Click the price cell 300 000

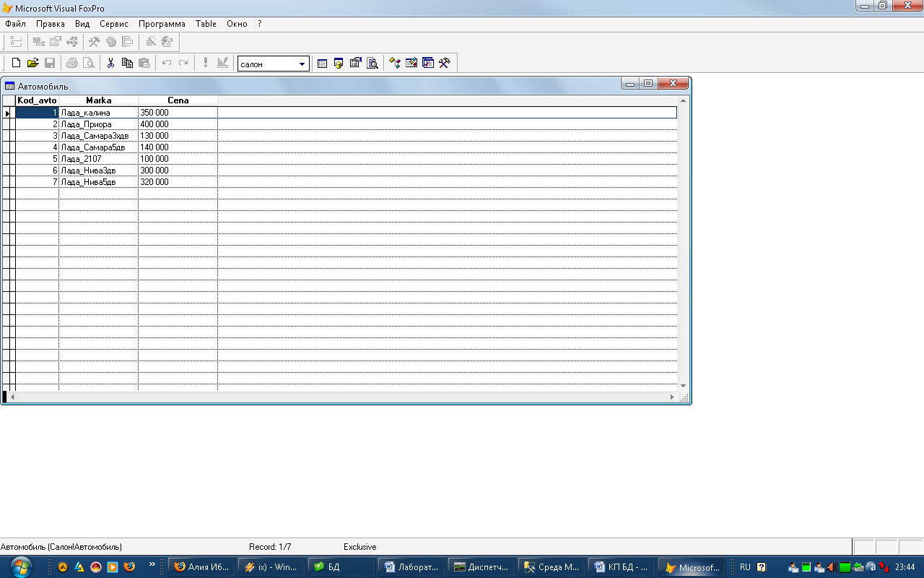(x=178, y=171)
